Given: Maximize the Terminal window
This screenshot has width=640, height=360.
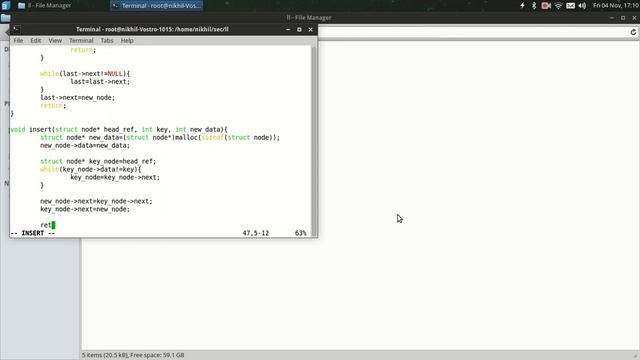Looking at the screenshot, I should [299, 29].
